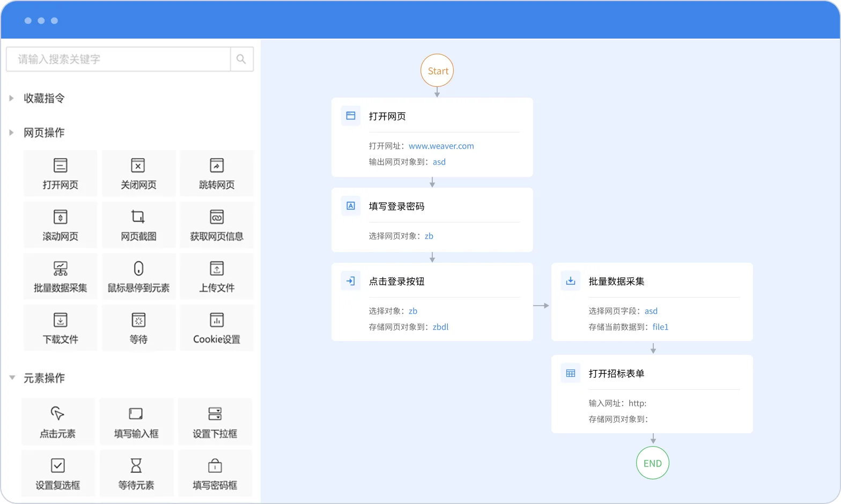841x504 pixels.
Task: Select the 网页截图 crop icon
Action: coord(138,217)
